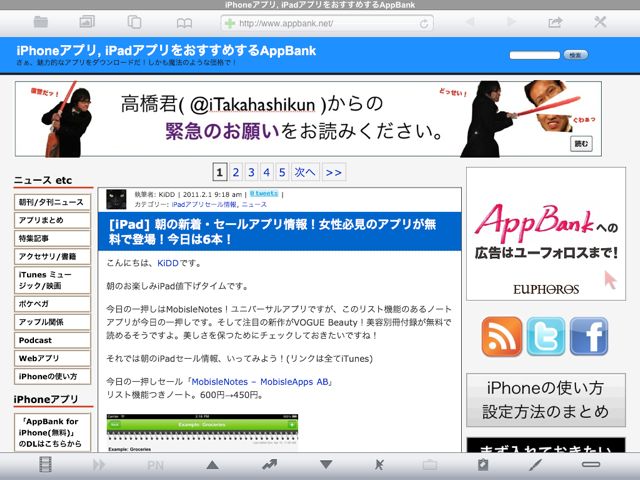Click the filmstrip icon in bottom toolbar

click(x=45, y=464)
